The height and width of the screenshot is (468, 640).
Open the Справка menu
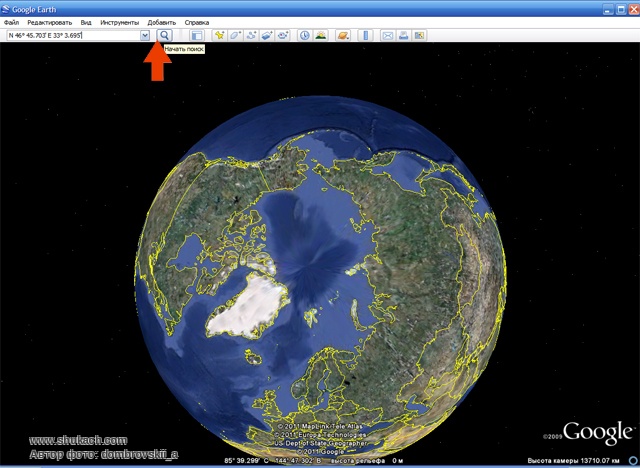point(197,22)
